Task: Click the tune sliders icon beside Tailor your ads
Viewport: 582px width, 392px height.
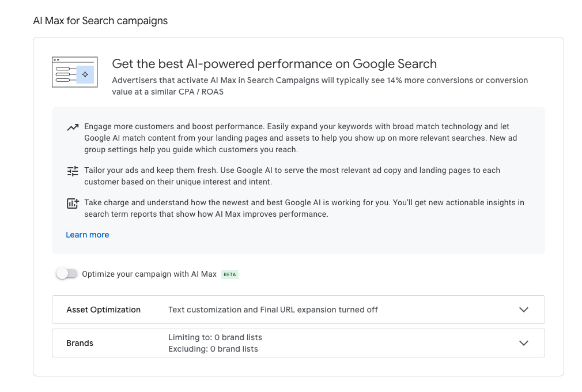Action: 73,171
